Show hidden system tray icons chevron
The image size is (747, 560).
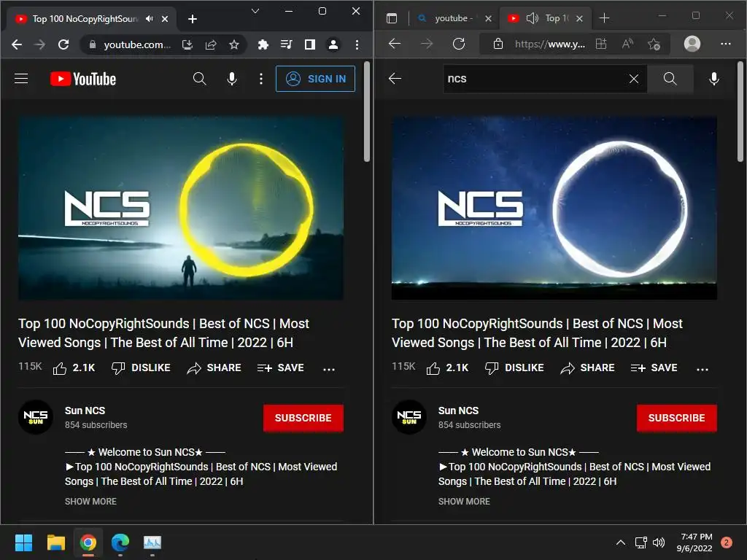(620, 542)
